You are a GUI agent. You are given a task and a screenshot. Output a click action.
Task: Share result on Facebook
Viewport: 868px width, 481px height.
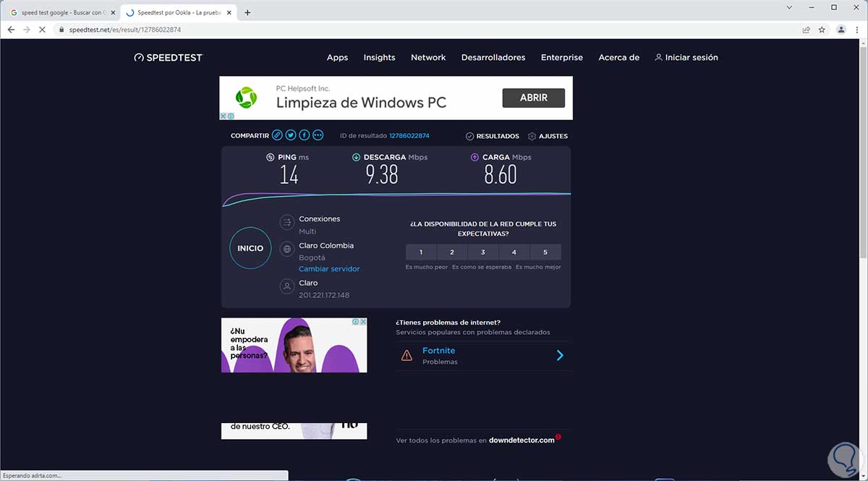tap(305, 135)
